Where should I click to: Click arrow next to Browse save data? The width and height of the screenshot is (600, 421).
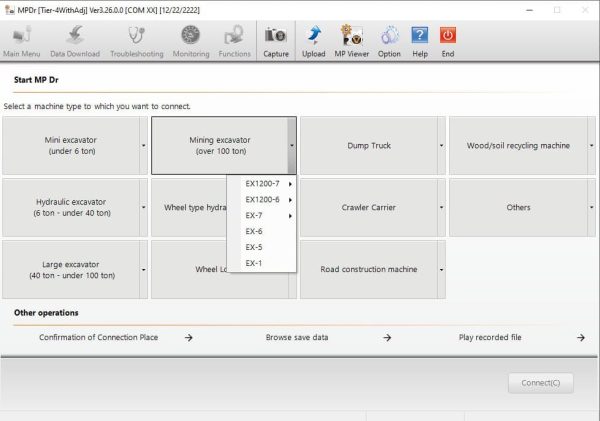(387, 338)
